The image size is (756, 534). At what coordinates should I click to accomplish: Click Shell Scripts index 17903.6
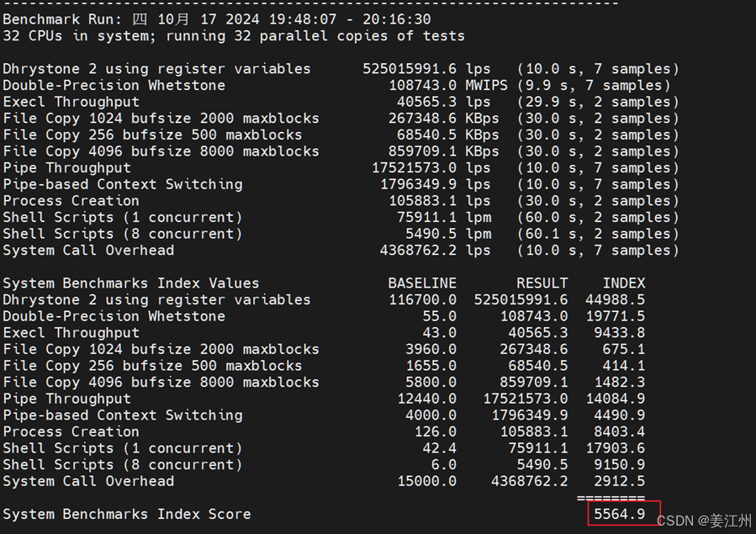pyautogui.click(x=616, y=448)
